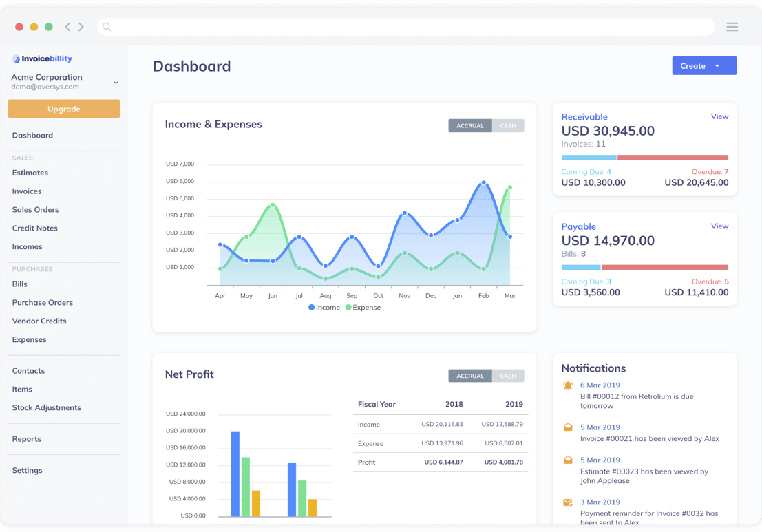Switch Income & Expenses chart to Cash
This screenshot has height=532, width=762.
tap(508, 126)
